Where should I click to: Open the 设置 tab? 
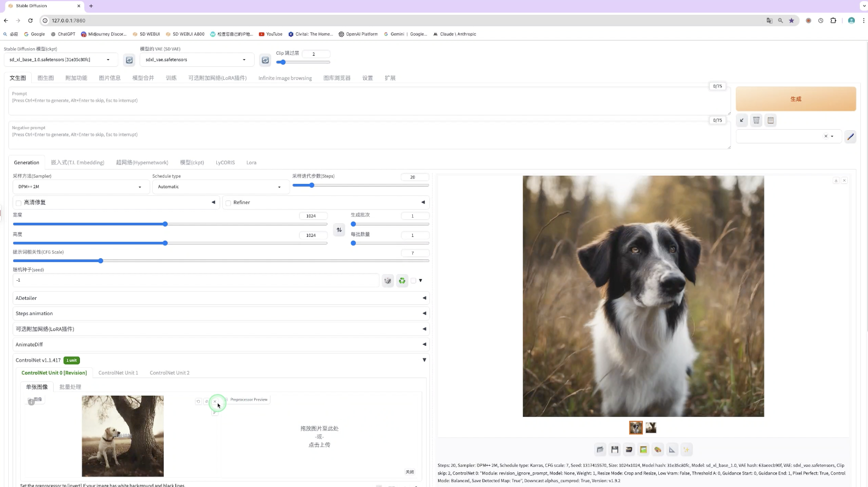(367, 78)
